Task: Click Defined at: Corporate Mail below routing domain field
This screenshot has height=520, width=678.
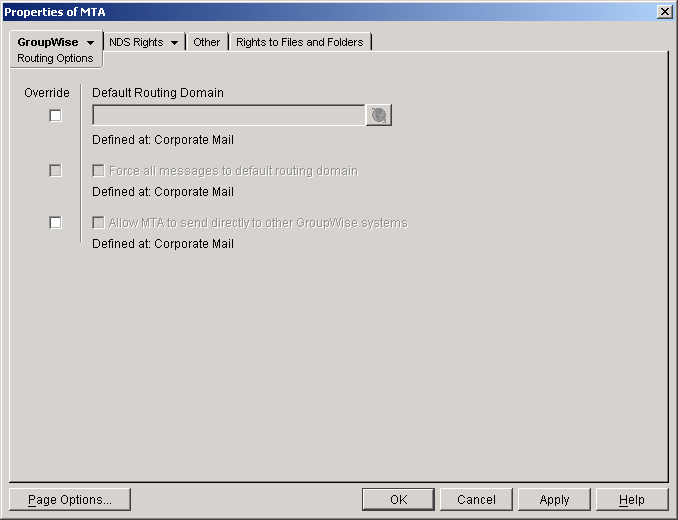Action: (x=163, y=140)
